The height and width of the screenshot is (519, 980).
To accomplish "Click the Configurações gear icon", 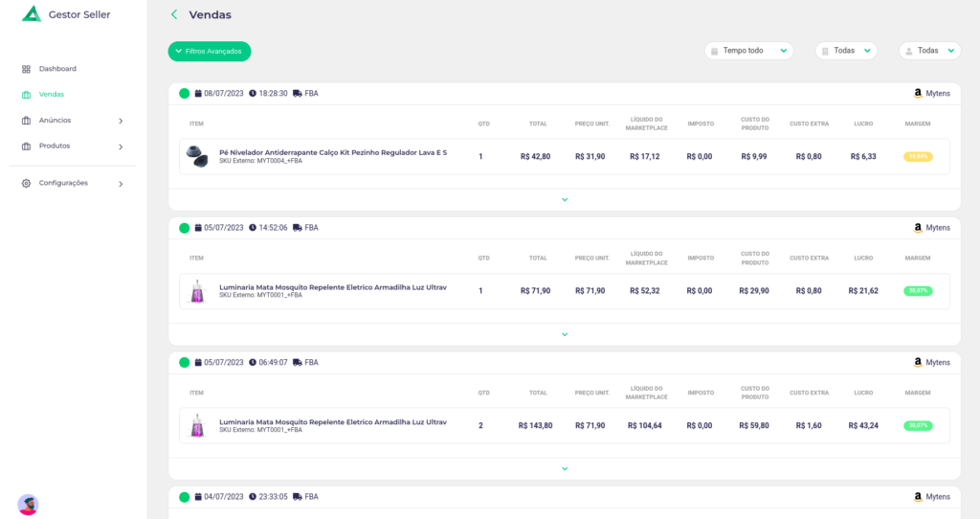I will [x=27, y=183].
